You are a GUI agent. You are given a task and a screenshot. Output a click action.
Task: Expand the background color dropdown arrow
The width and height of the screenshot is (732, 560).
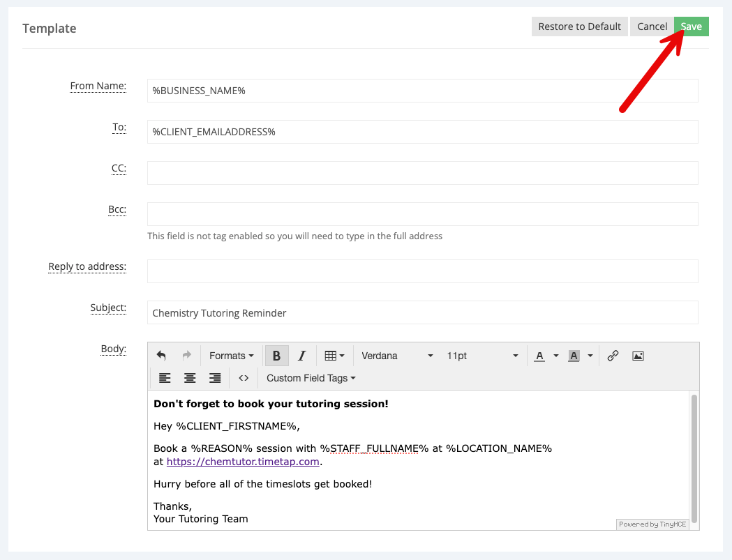[590, 356]
